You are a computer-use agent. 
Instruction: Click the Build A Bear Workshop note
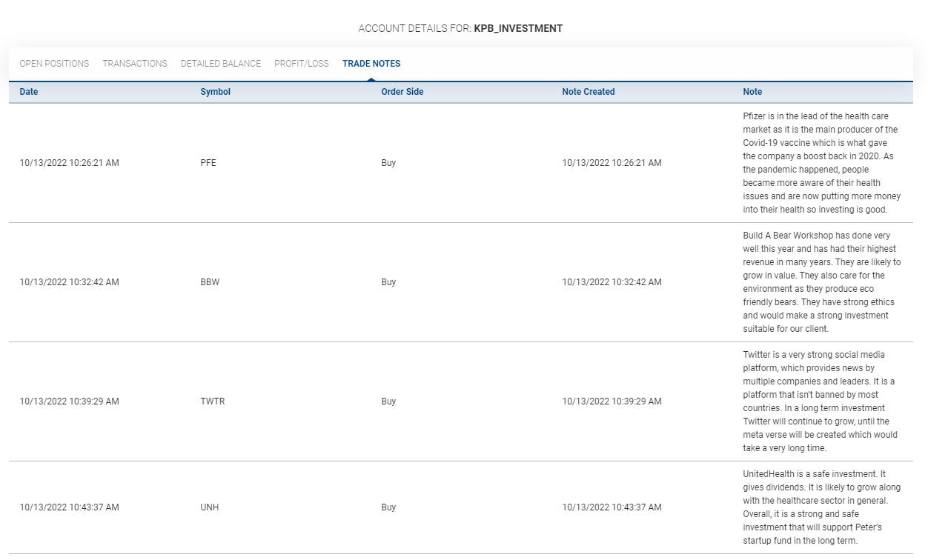pyautogui.click(x=822, y=282)
